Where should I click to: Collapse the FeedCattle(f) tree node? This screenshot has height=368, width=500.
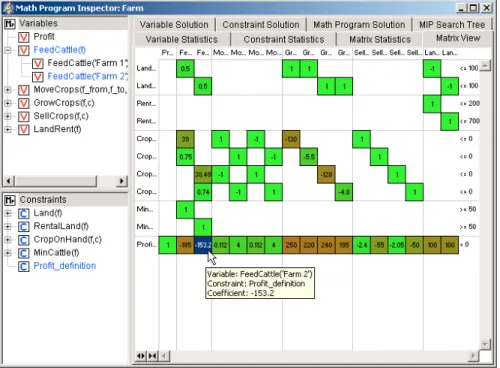[8, 50]
